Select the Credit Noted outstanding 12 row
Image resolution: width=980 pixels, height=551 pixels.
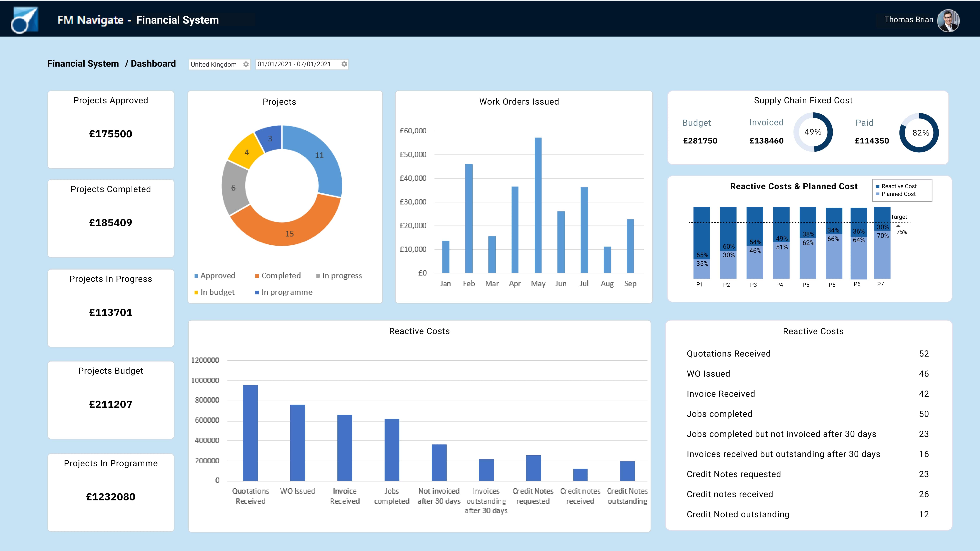807,514
